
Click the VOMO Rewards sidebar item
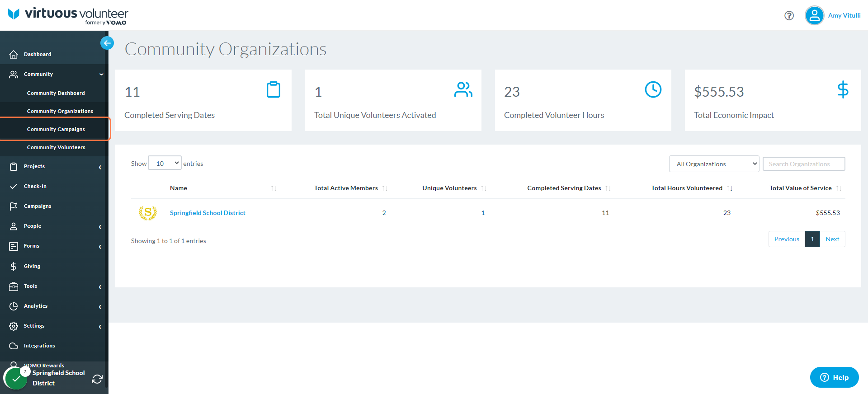click(44, 366)
